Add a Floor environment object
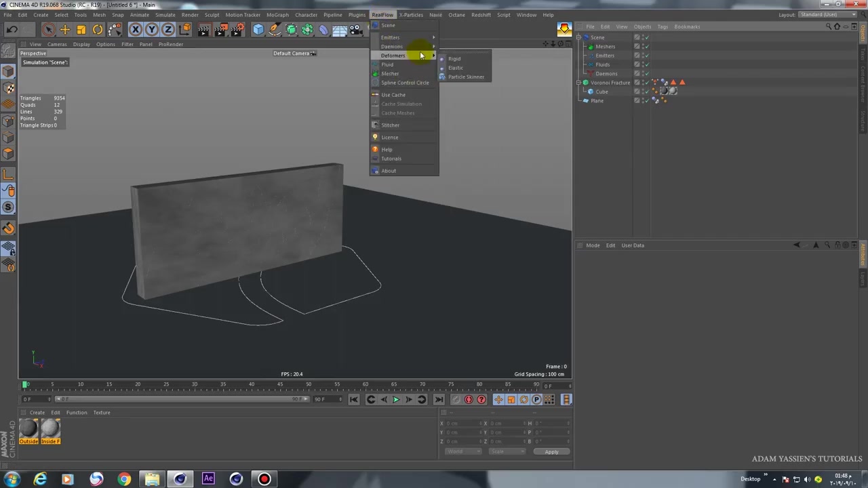The image size is (868, 488). (340, 29)
